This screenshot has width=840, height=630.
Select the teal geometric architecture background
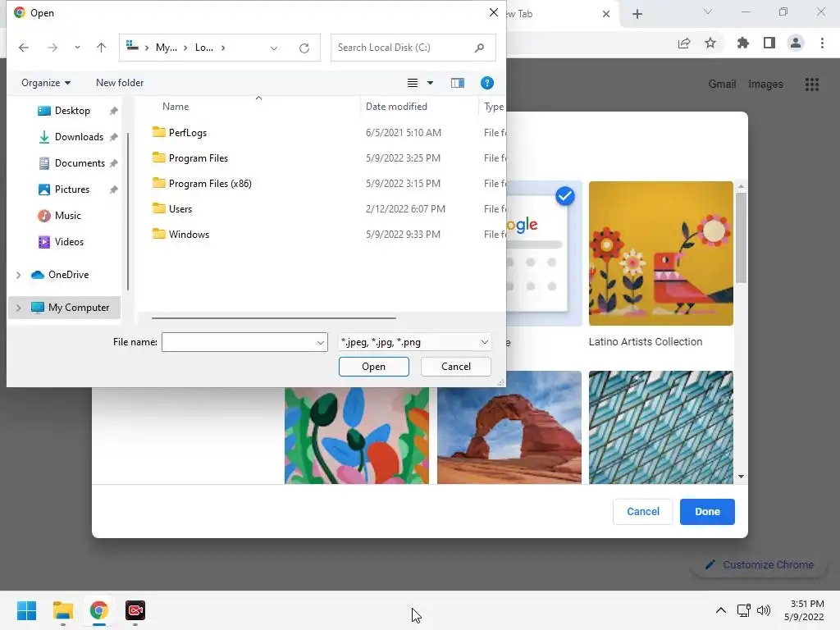[x=660, y=427]
